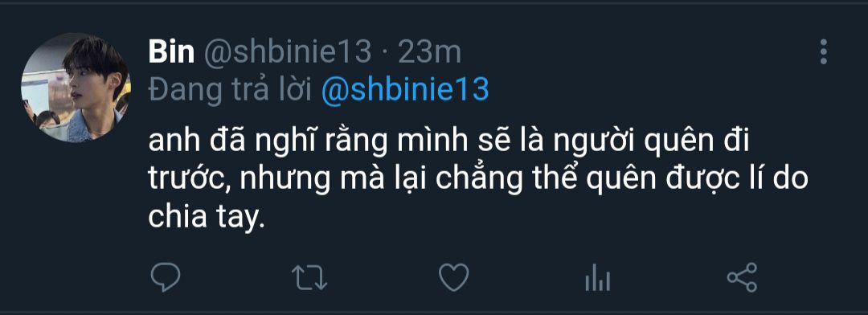Share the tweet using the share icon
The image size is (868, 315).
(742, 277)
